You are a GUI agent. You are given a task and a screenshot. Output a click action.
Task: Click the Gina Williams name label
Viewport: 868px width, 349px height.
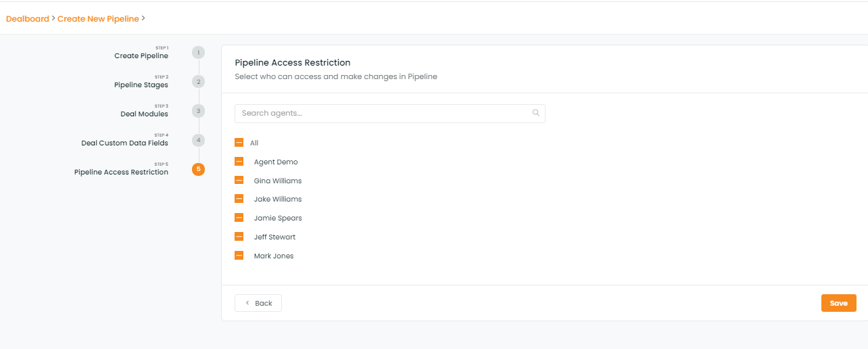click(278, 181)
